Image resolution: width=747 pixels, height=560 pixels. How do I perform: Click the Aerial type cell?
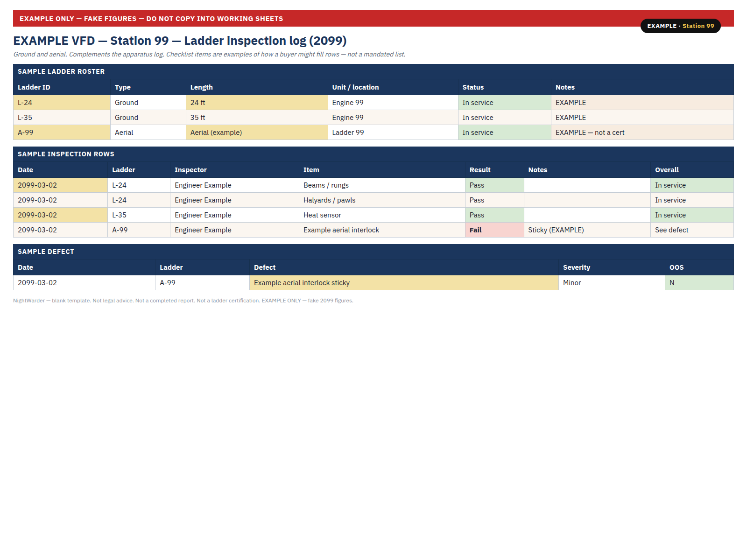coord(148,133)
